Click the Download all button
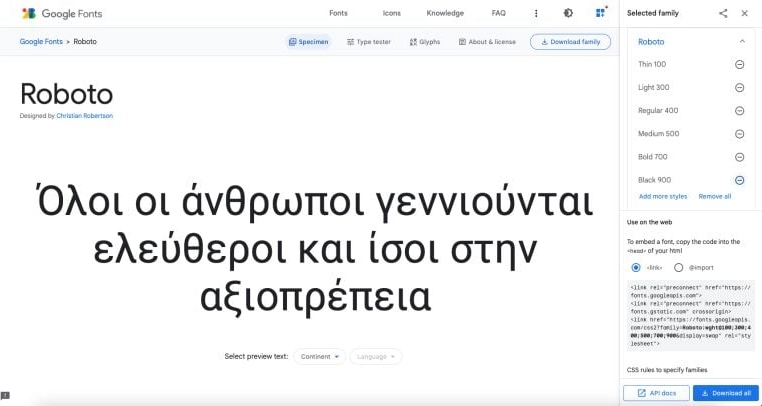Image resolution: width=762 pixels, height=406 pixels. [x=727, y=393]
